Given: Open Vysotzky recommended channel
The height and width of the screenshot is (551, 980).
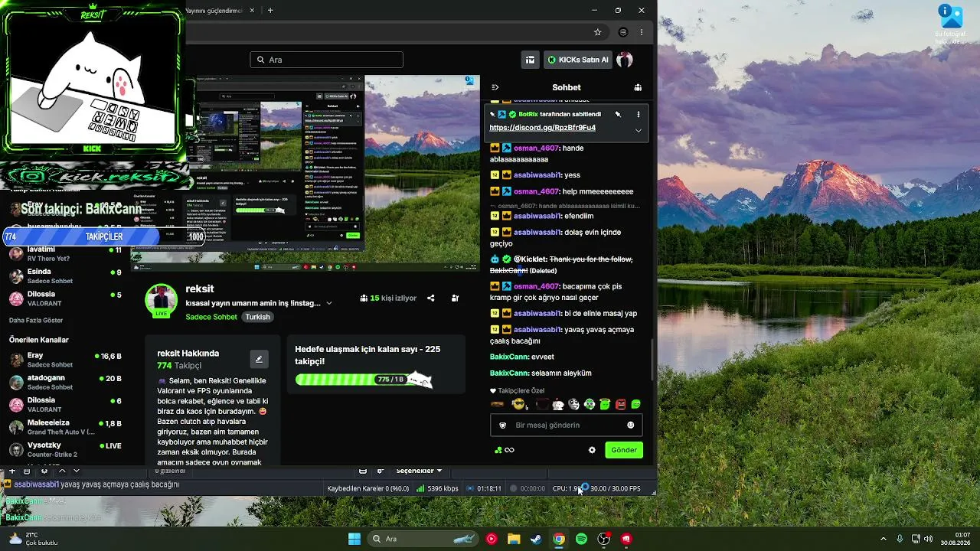Looking at the screenshot, I should [65, 449].
